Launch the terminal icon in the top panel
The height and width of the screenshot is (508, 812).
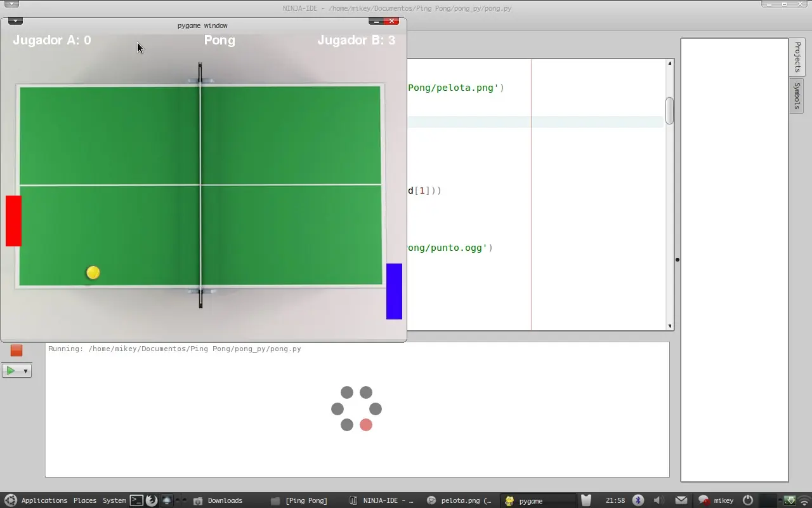pos(136,500)
